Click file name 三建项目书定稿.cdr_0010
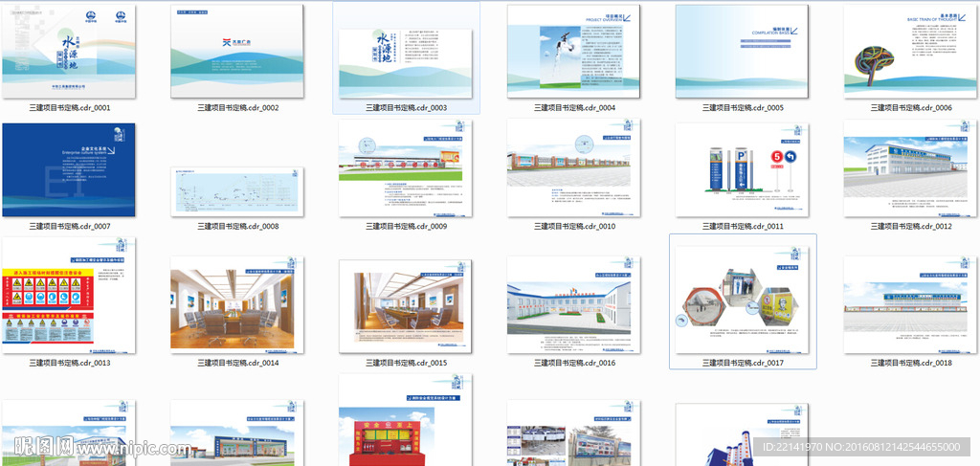Viewport: 980px width, 466px height. pyautogui.click(x=574, y=226)
